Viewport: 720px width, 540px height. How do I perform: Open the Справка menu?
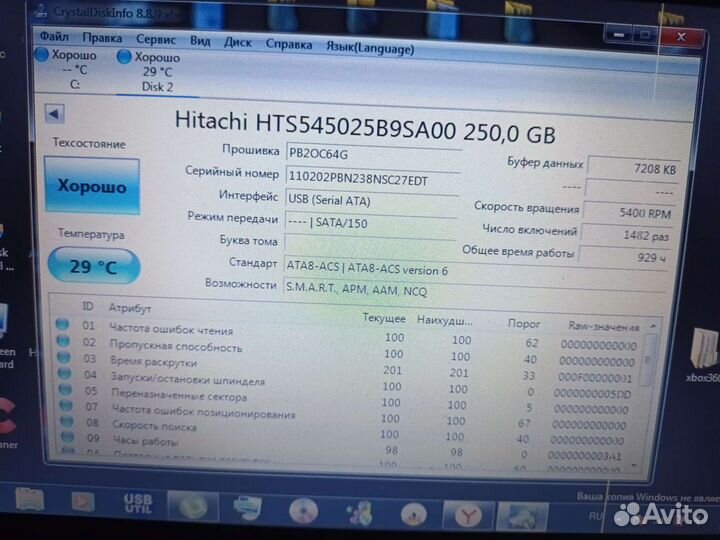[288, 45]
